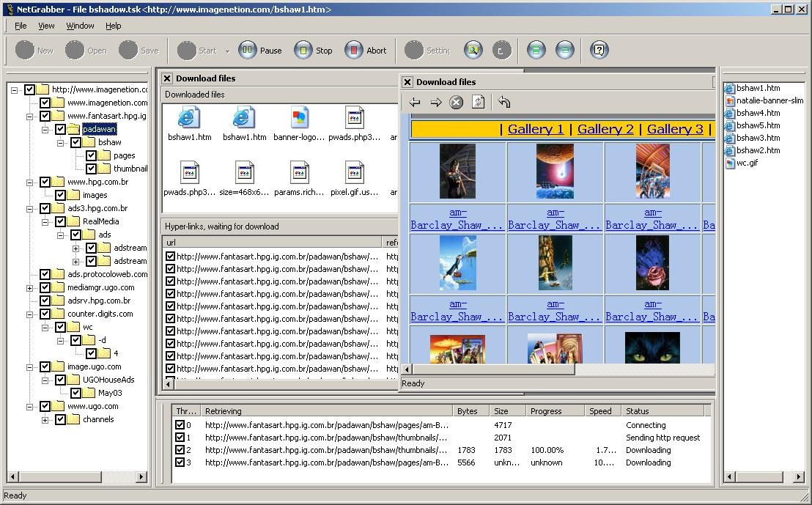Viewport: 812px width, 505px height.
Task: Select bshaw4.htm in right file list
Action: (753, 113)
